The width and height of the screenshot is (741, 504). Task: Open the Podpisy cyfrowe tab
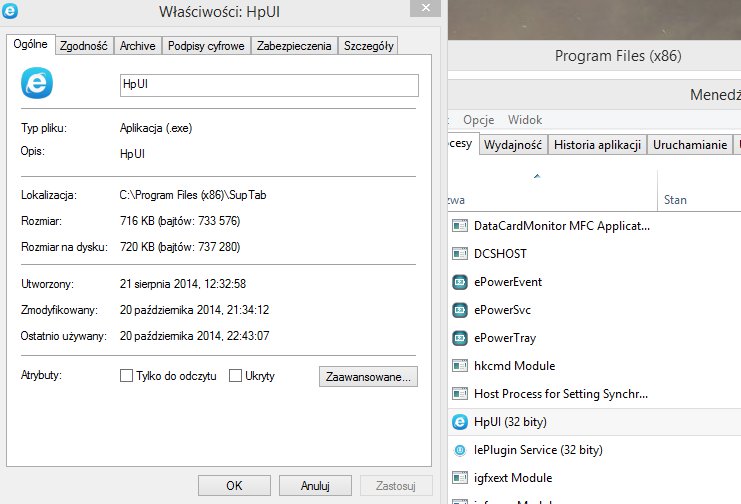tap(206, 46)
